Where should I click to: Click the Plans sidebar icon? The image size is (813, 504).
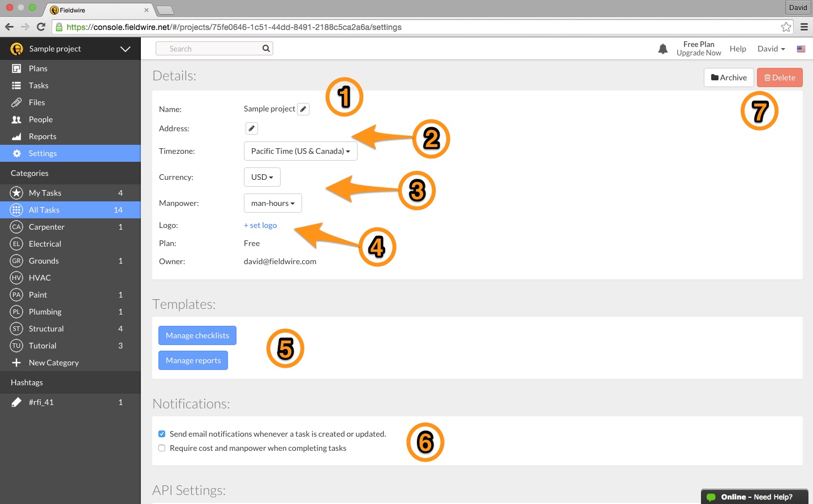(x=16, y=68)
